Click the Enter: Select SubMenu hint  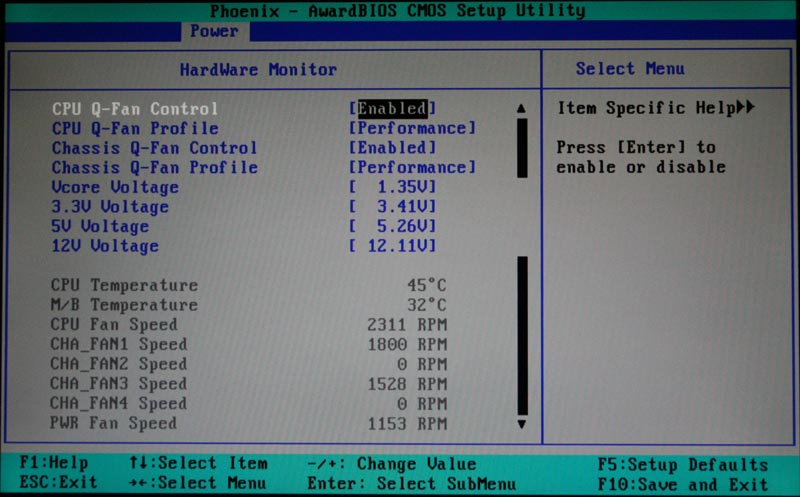click(411, 483)
